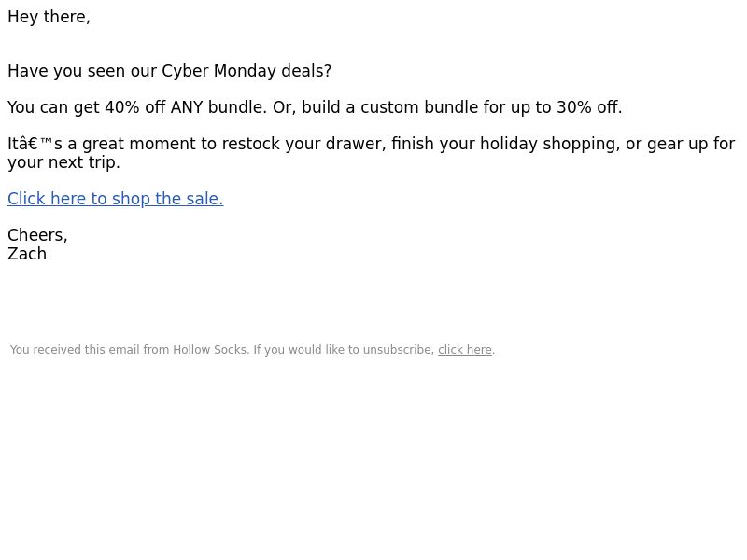747x560 pixels.
Task: Click the 'deals?' word ending the question
Action: tap(306, 71)
